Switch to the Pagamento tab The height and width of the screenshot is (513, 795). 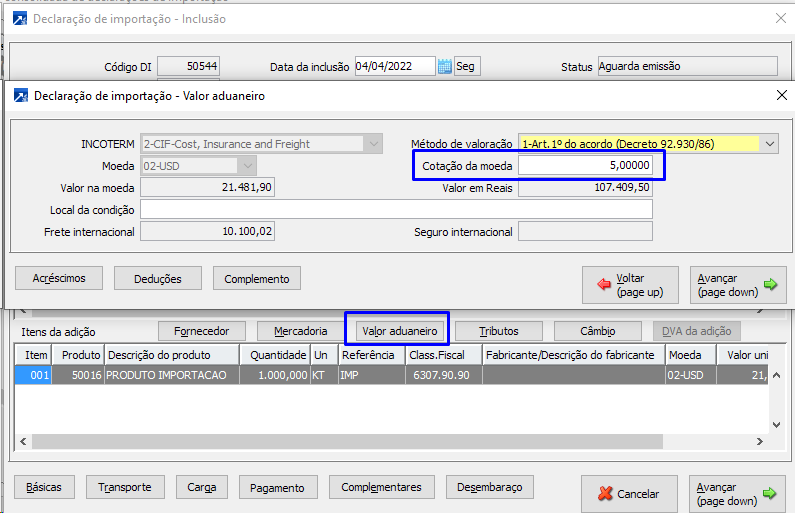click(x=278, y=487)
